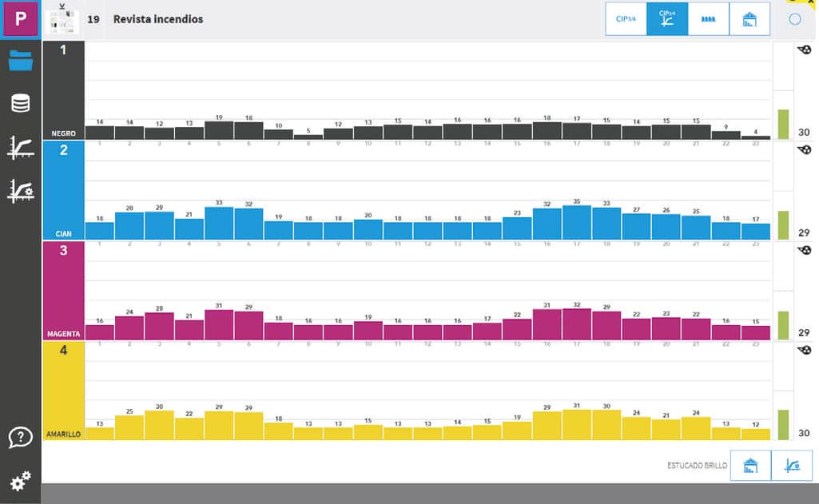Viewport: 819px width, 504px height.
Task: Select the warehouse view tab in header
Action: click(749, 19)
